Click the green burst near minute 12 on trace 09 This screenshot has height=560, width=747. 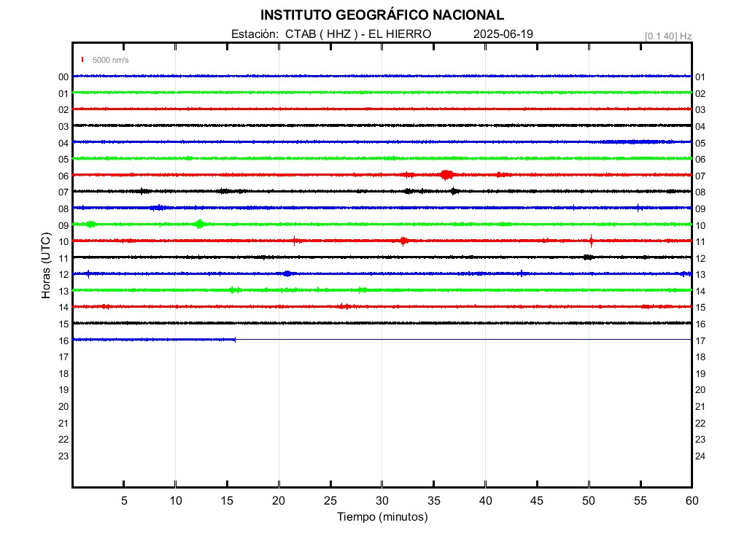200,224
